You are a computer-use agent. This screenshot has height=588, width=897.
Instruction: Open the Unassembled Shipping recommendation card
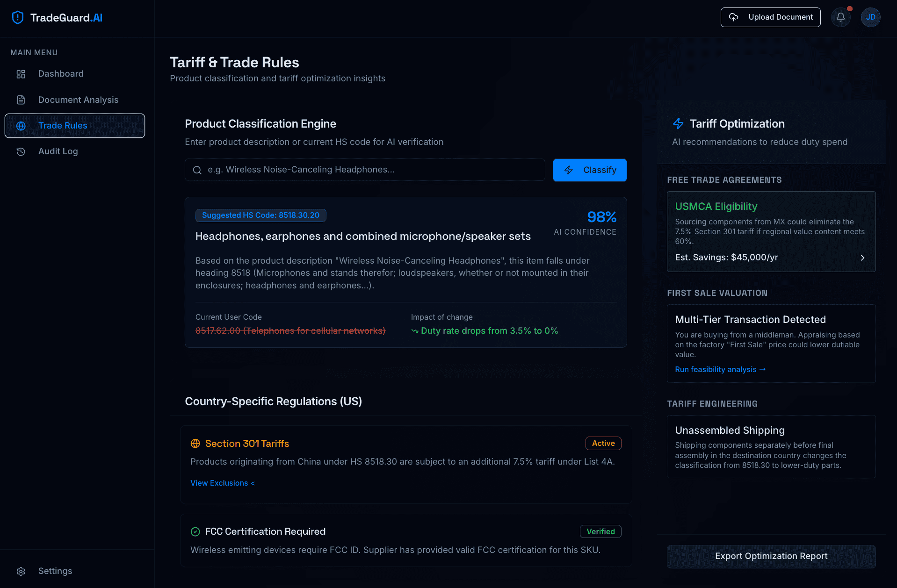[771, 446]
